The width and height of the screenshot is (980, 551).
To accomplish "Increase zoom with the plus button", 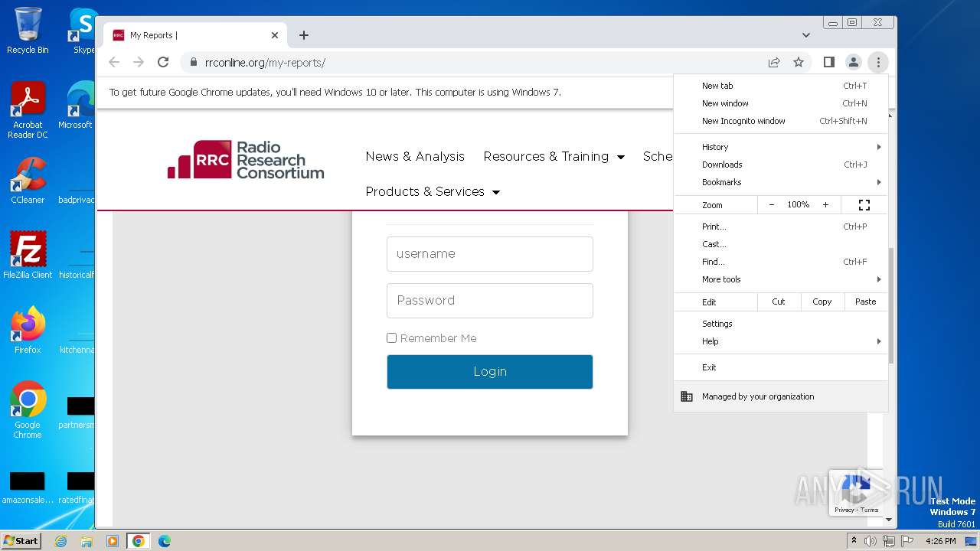I will click(x=825, y=205).
